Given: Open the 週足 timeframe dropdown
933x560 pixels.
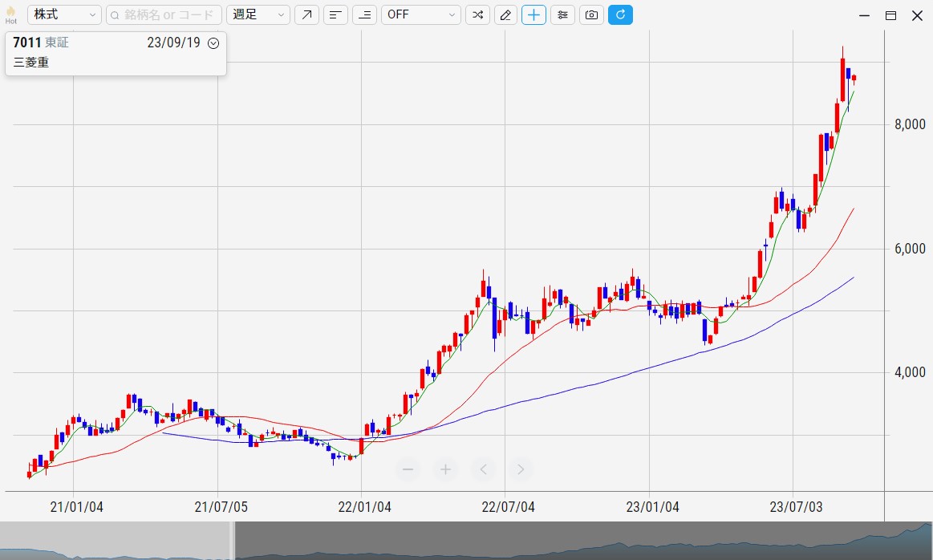Looking at the screenshot, I should (258, 15).
